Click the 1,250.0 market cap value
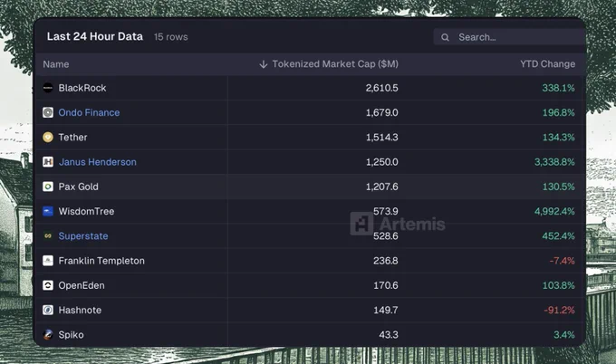This screenshot has height=364, width=616. (x=382, y=162)
